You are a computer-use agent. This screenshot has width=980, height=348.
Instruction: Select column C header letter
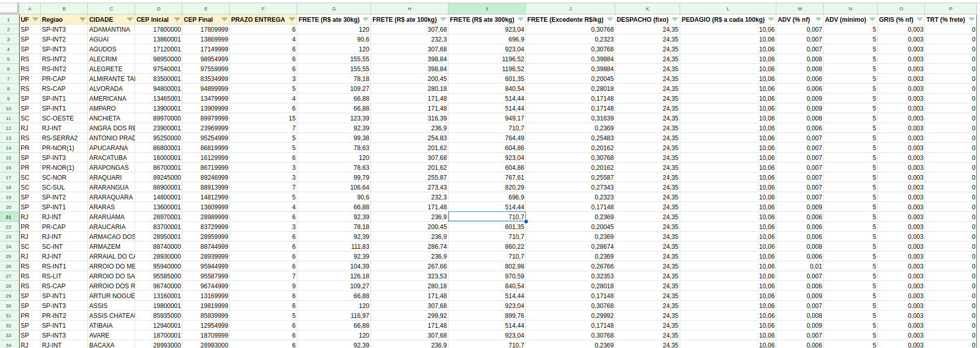[111, 9]
